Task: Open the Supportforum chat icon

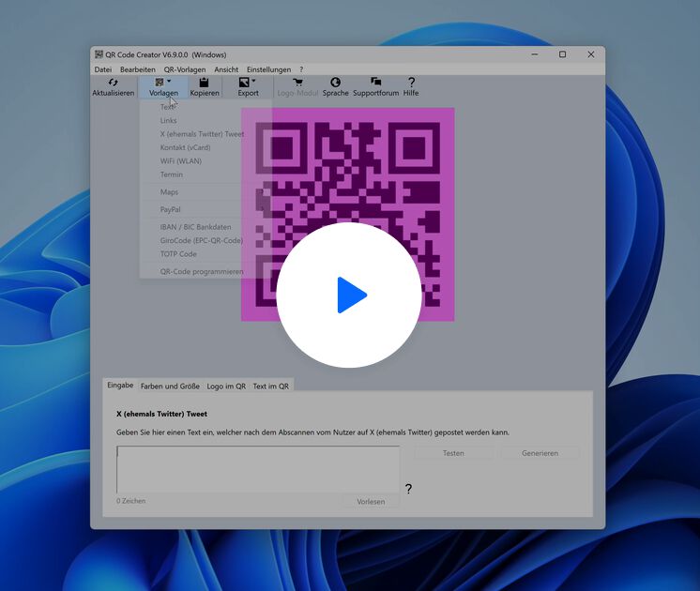Action: (376, 82)
